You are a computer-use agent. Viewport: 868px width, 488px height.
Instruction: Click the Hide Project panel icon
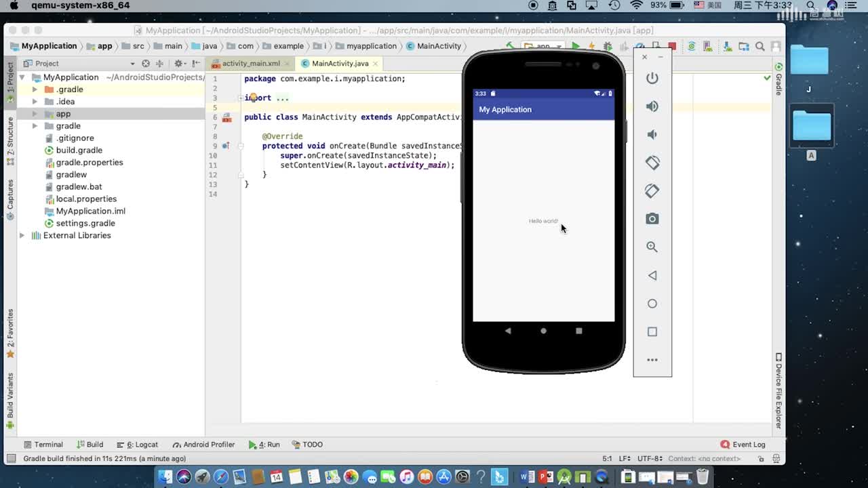[195, 63]
